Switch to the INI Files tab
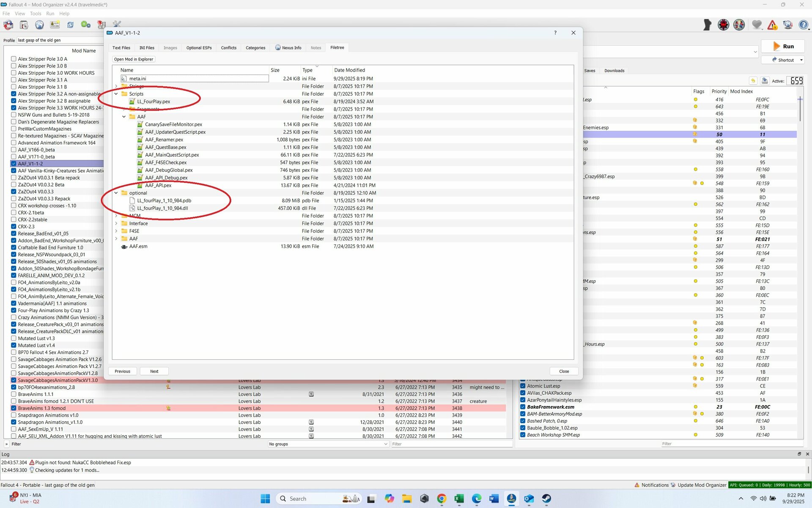The width and height of the screenshot is (812, 508). 147,48
